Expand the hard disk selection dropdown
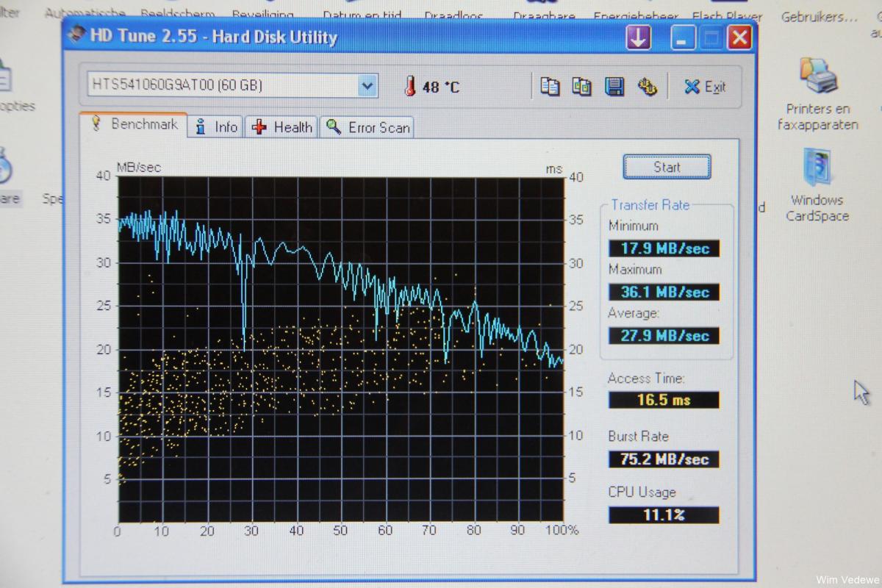Image resolution: width=882 pixels, height=588 pixels. point(367,86)
